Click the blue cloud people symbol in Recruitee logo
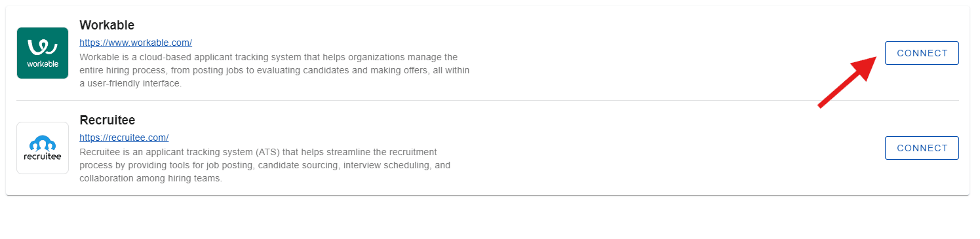The image size is (980, 239). [43, 143]
